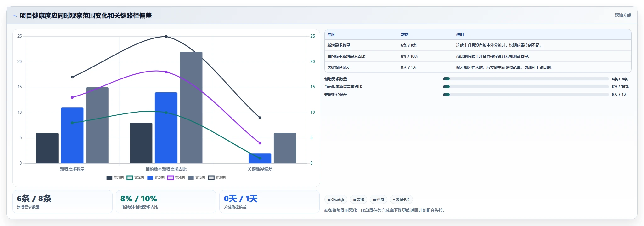Click value 6条 / 8条 beside progress bar
This screenshot has height=226, width=644.
(x=619, y=79)
